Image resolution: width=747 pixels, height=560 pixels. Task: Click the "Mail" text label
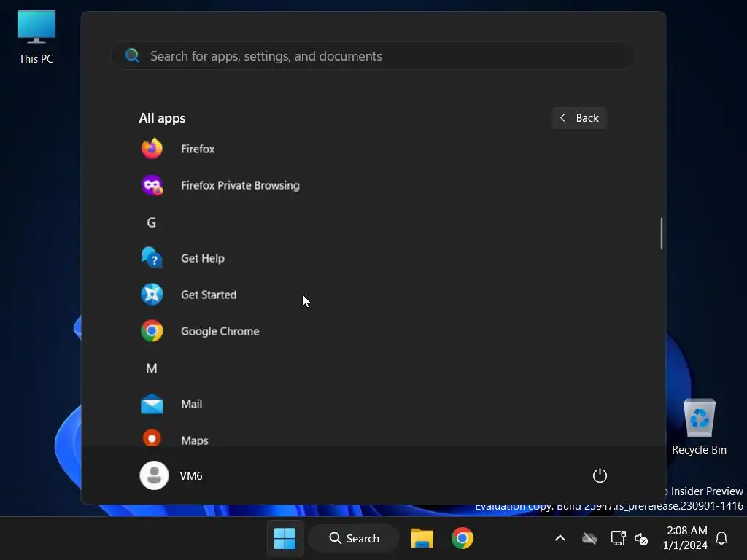click(x=192, y=404)
